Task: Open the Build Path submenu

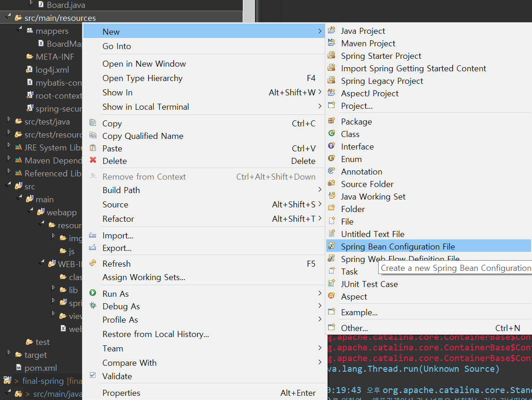Action: pos(204,190)
